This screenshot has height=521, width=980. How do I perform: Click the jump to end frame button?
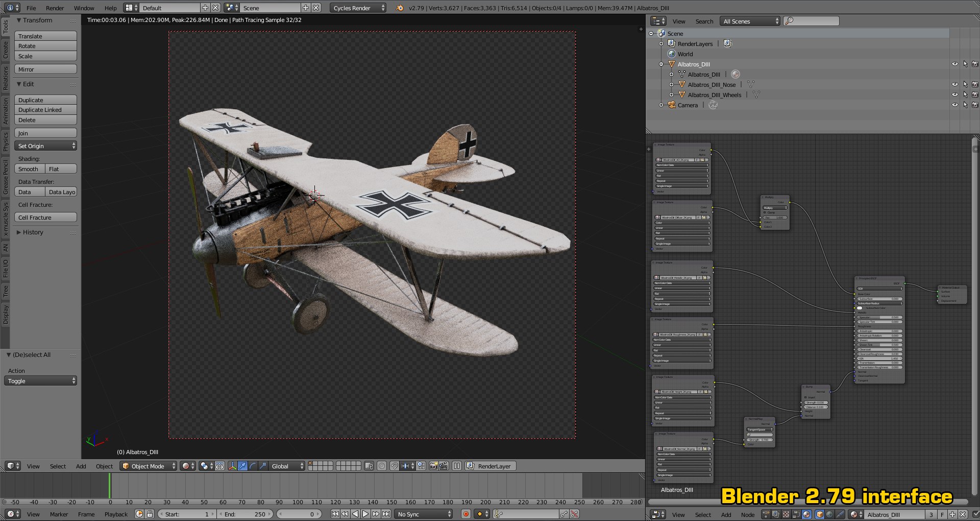pyautogui.click(x=386, y=514)
